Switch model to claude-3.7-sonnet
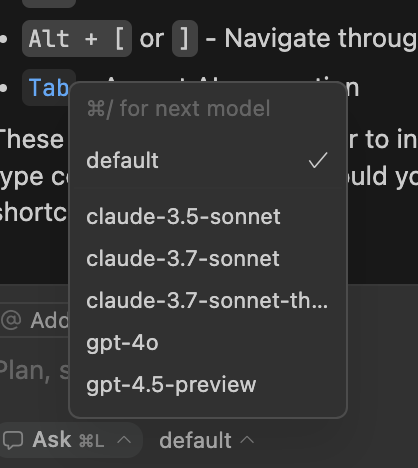 (208, 259)
